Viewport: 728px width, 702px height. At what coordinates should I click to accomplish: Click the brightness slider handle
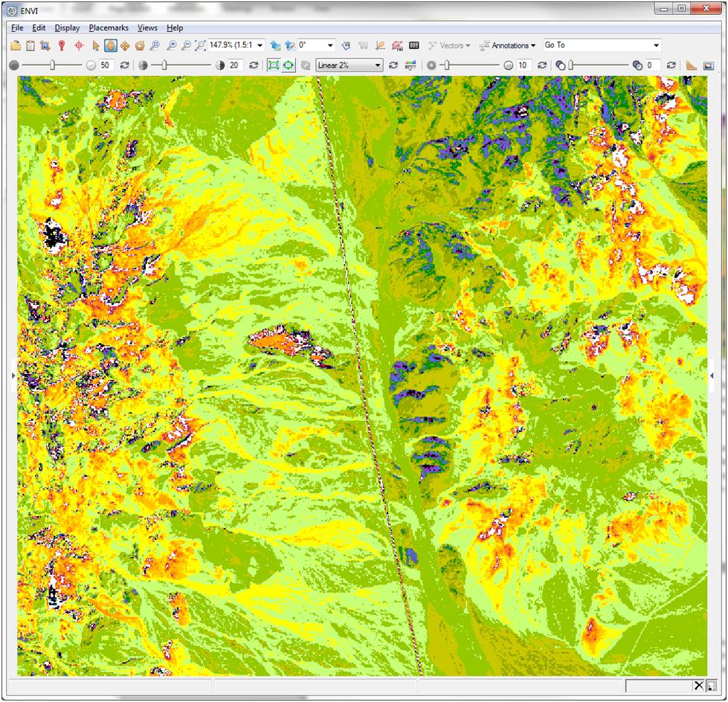[x=53, y=65]
